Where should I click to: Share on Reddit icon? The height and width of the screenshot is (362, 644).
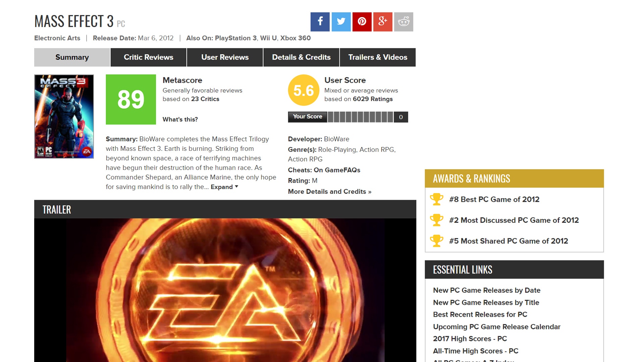coord(404,22)
